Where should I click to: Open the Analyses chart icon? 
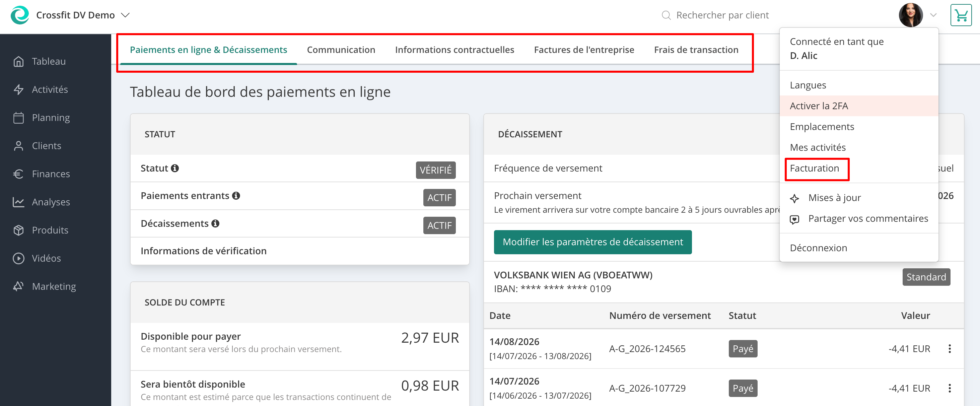[x=18, y=202]
